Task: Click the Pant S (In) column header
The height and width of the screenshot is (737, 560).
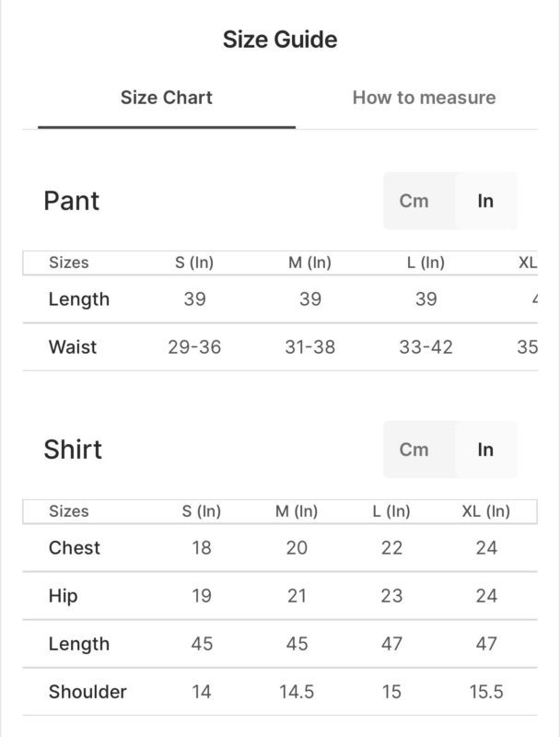Action: pos(194,263)
